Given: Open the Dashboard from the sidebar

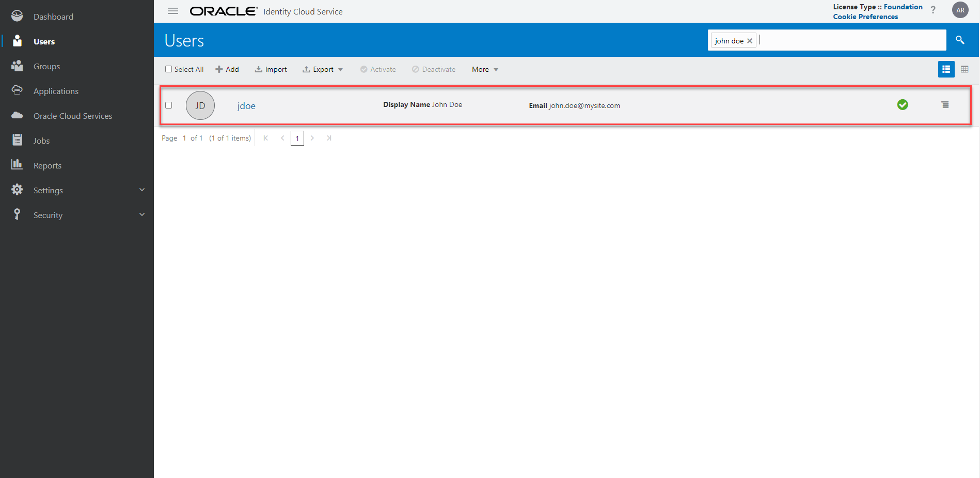Looking at the screenshot, I should click(x=53, y=16).
